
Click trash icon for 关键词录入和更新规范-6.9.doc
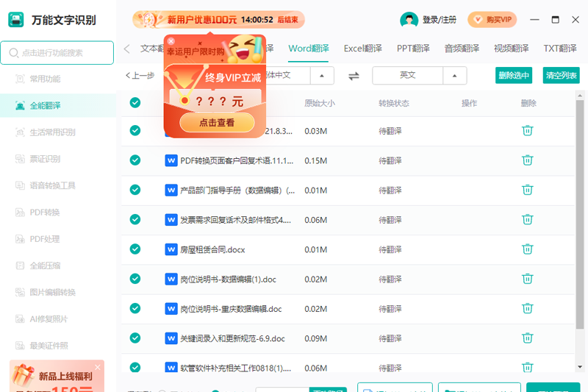tap(527, 338)
